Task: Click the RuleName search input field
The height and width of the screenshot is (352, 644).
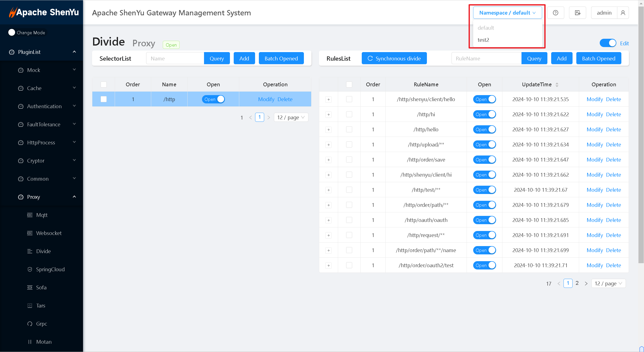Action: pyautogui.click(x=486, y=59)
